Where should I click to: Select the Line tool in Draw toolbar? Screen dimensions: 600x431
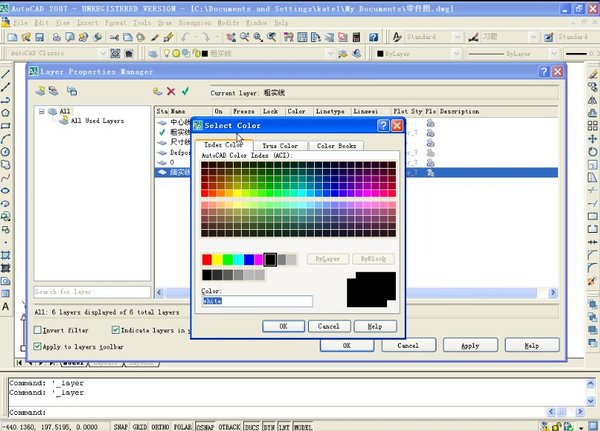(x=7, y=75)
